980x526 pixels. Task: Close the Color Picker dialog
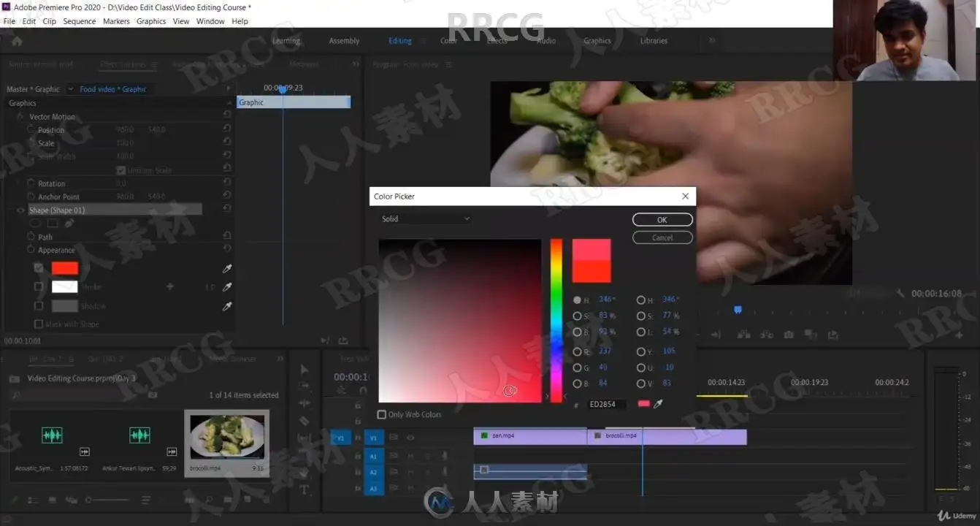click(685, 197)
